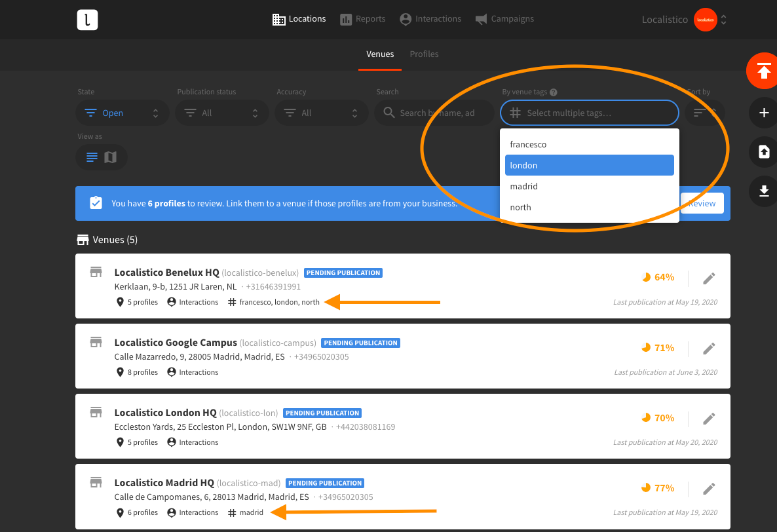The width and height of the screenshot is (777, 532).
Task: Edit Localistico Madrid HQ with pencil icon
Action: pyautogui.click(x=709, y=489)
